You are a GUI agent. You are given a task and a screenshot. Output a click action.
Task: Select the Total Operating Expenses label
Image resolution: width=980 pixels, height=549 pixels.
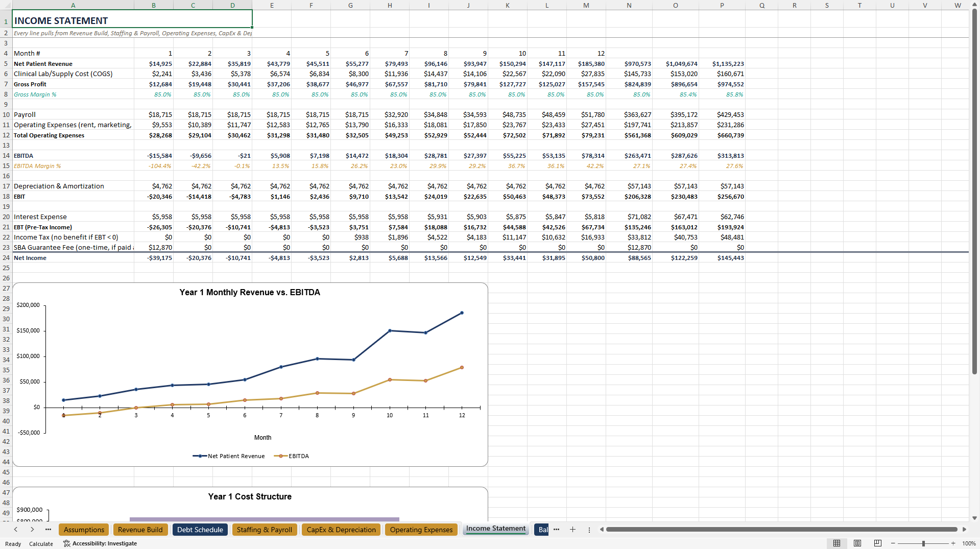click(x=73, y=135)
